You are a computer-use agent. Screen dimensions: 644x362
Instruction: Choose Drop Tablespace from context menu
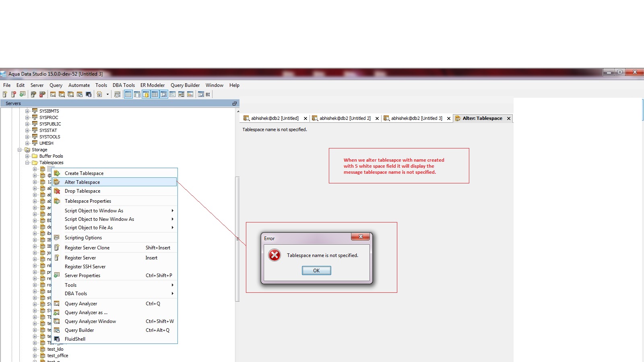115,191
